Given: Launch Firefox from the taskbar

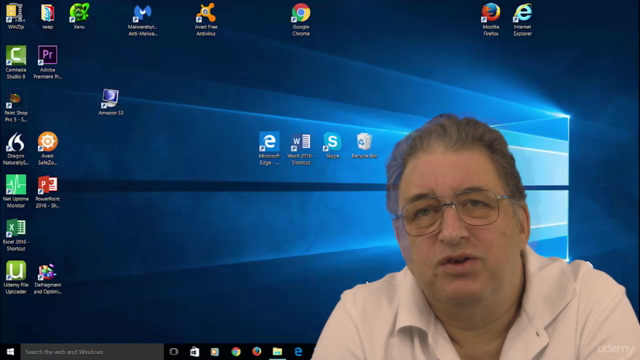Looking at the screenshot, I should click(x=256, y=351).
